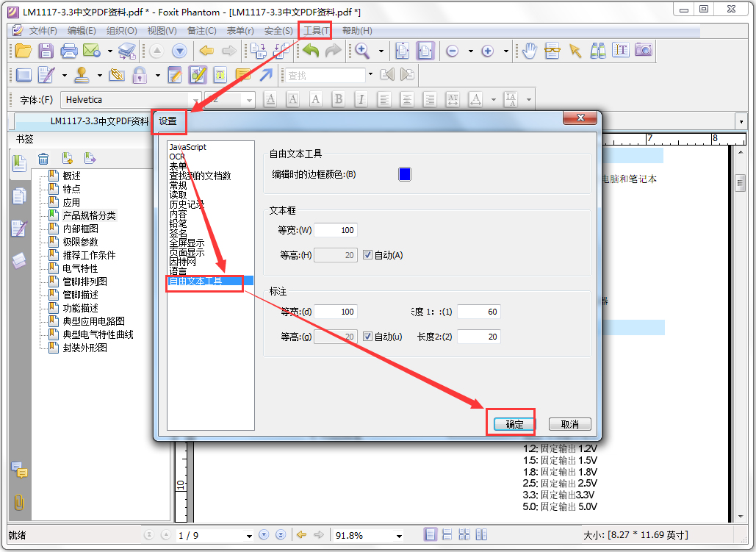This screenshot has width=756, height=552.
Task: Select the blue Arrow drawing tool
Action: coord(266,75)
